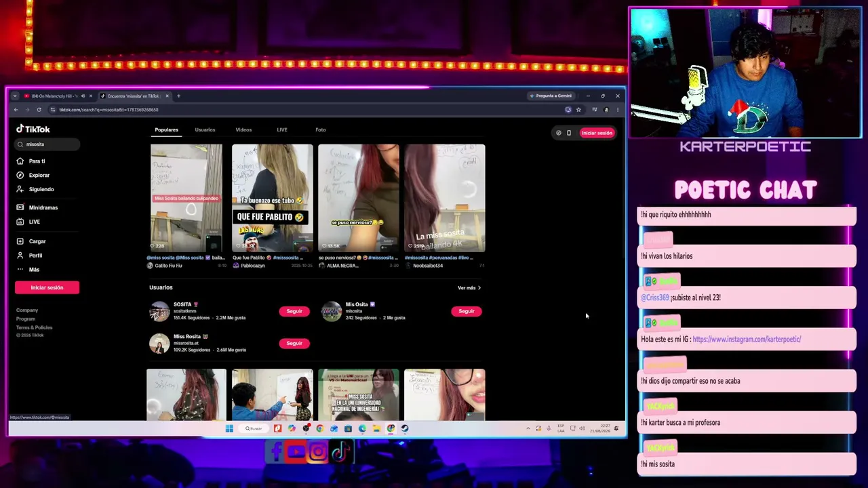Open the LIVE sidebar entry
The width and height of the screenshot is (868, 488).
(x=28, y=222)
